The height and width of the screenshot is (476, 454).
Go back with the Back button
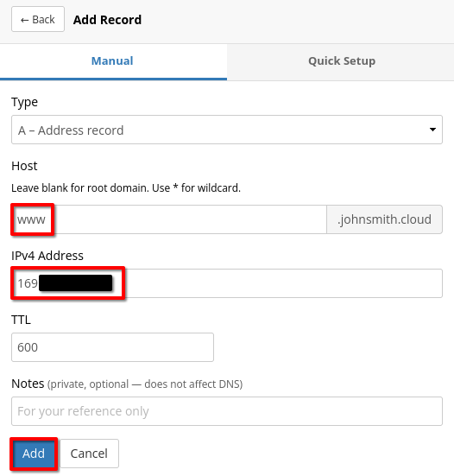tap(38, 19)
